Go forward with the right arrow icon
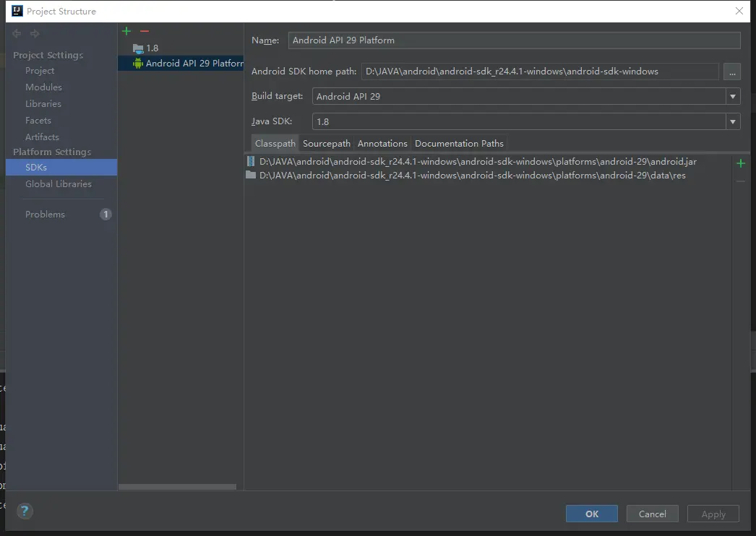 [35, 33]
